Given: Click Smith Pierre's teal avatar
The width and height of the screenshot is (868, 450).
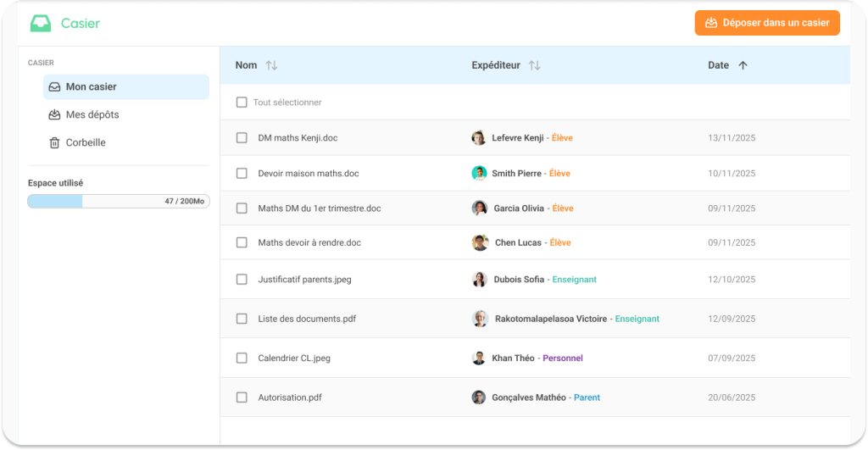Looking at the screenshot, I should coord(479,173).
